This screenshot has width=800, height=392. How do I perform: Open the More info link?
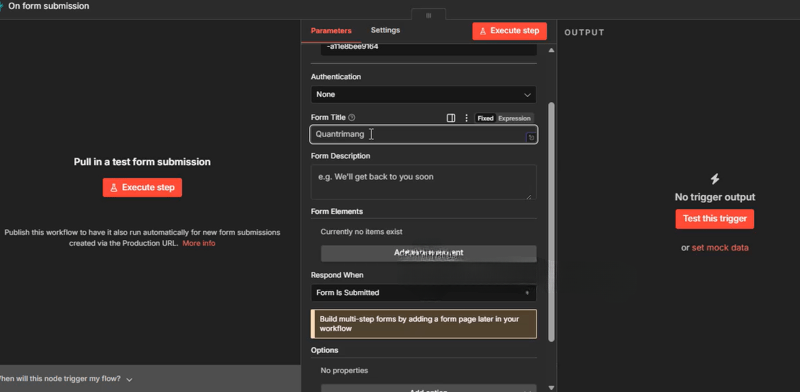199,243
